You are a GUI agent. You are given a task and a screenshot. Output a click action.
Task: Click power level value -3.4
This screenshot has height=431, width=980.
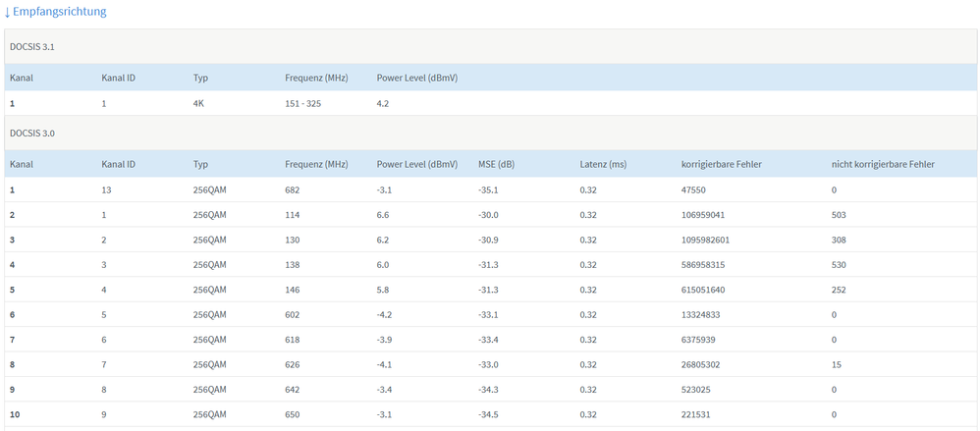point(384,390)
